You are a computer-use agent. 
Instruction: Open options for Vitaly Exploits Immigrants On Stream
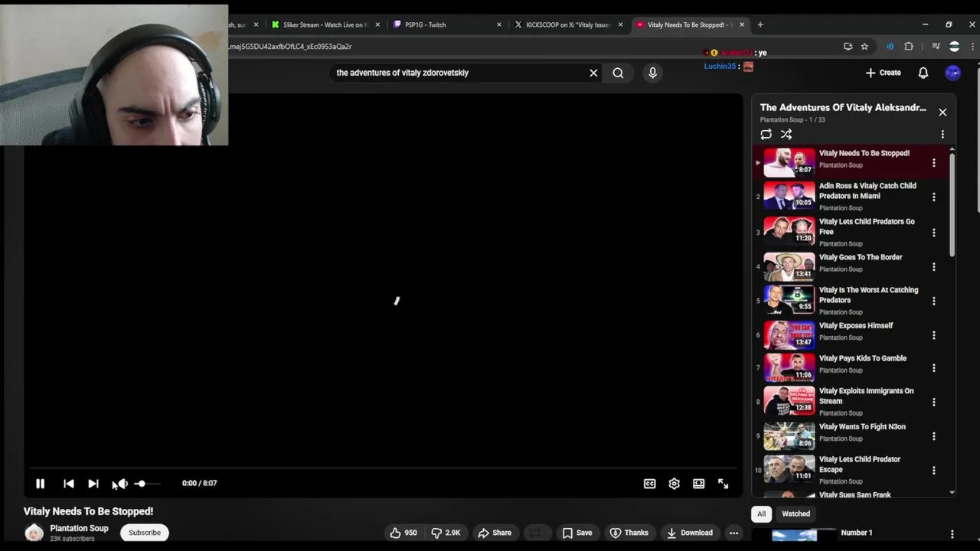point(933,402)
